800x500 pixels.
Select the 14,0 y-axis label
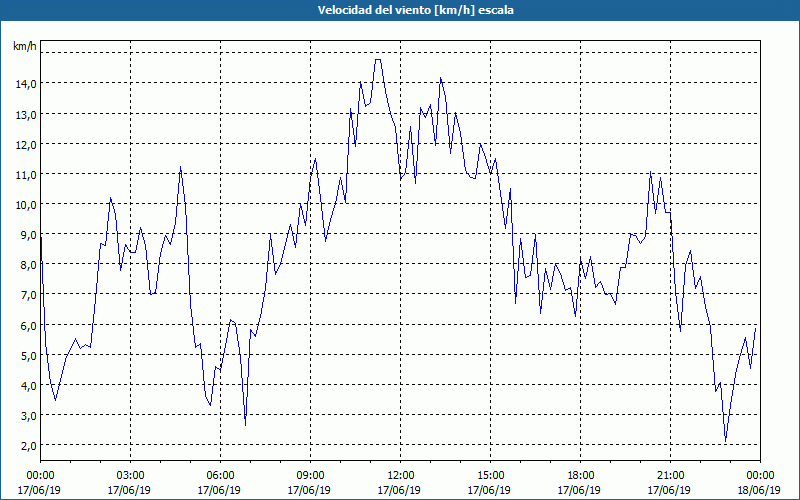tap(26, 84)
